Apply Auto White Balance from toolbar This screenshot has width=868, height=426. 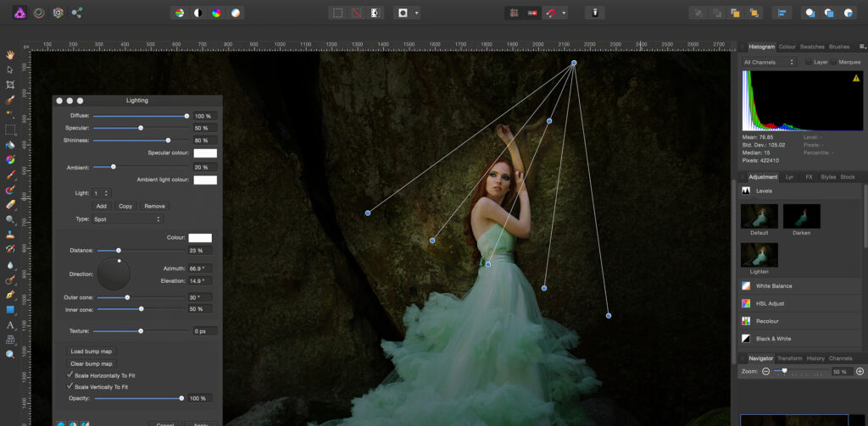[x=236, y=13]
